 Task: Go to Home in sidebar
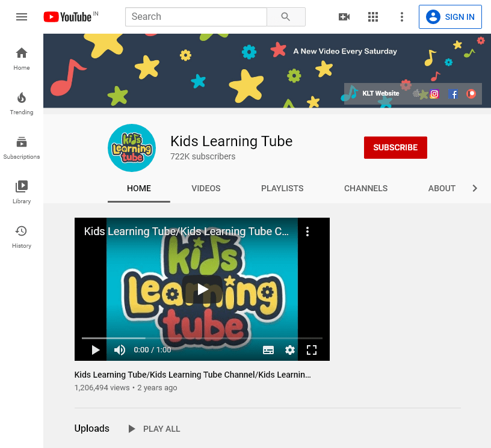[22, 59]
